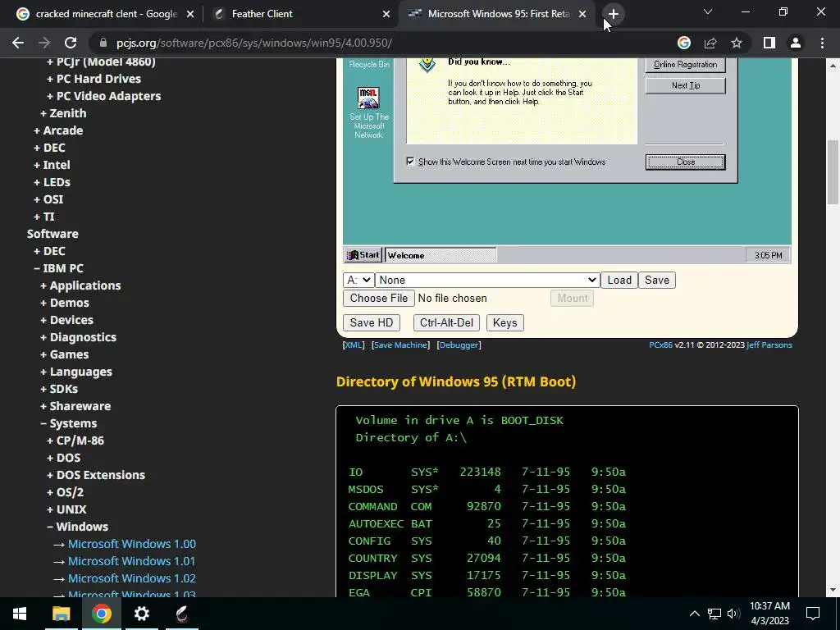Click the Keys button
The image size is (840, 630).
[x=504, y=323]
